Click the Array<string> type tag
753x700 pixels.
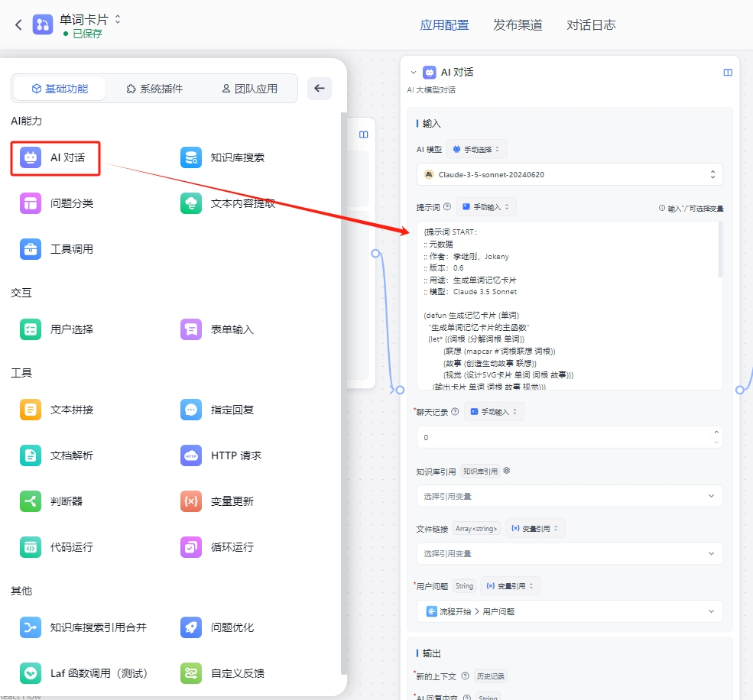476,529
